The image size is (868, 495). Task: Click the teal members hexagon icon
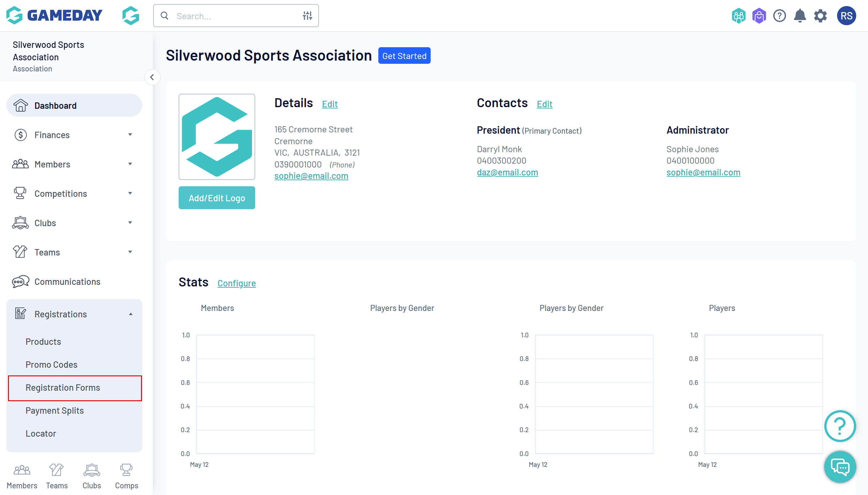tap(738, 16)
